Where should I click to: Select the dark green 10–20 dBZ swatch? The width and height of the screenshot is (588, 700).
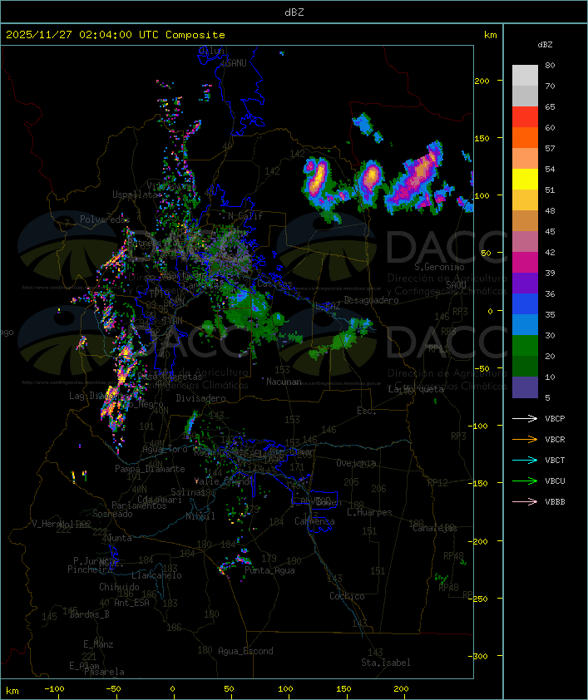coord(525,366)
